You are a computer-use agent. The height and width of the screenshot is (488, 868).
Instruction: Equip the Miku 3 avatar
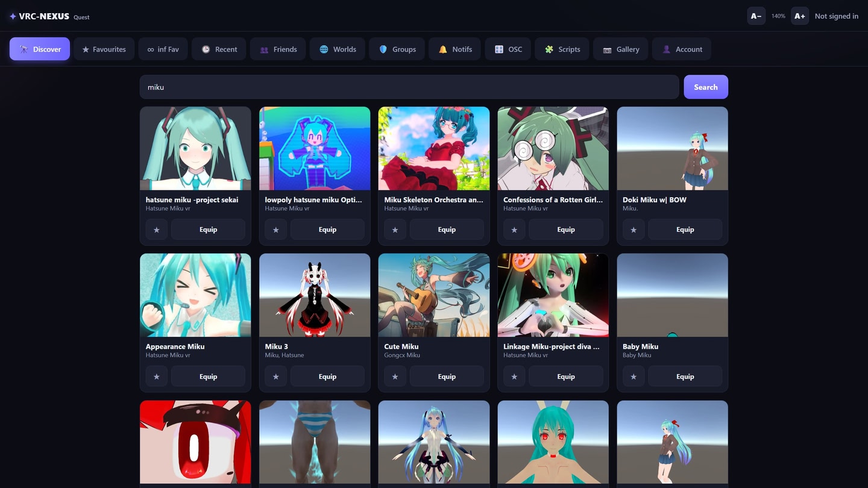[x=327, y=377]
